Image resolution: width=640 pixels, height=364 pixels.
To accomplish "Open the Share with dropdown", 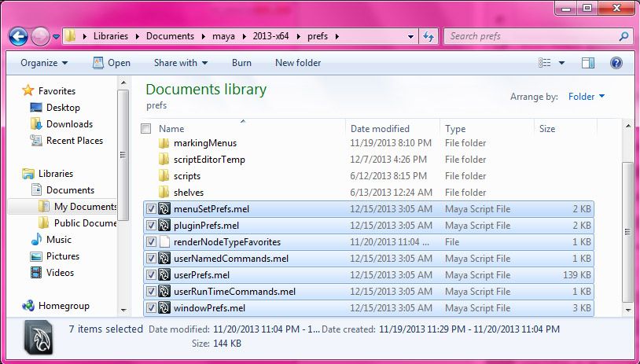I will pos(181,63).
